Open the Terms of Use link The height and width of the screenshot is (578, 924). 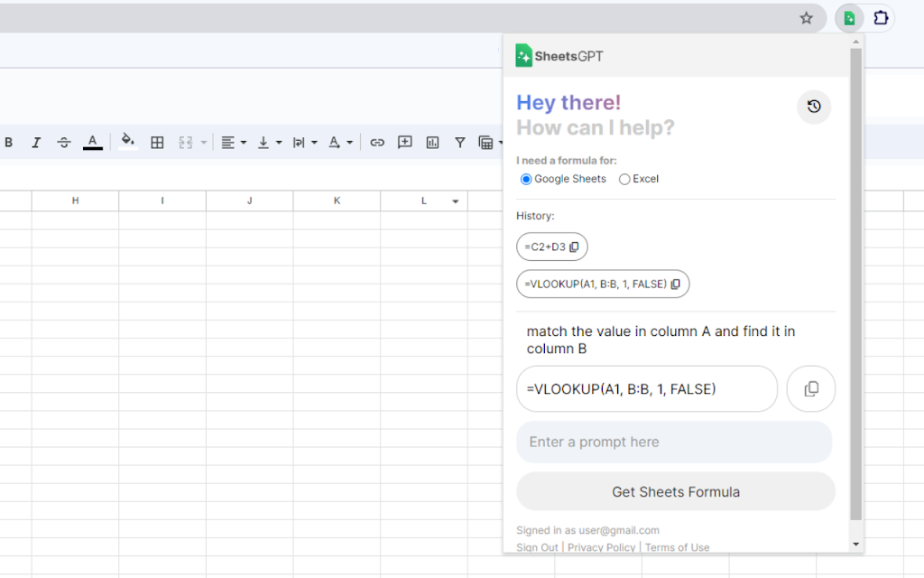(x=677, y=547)
